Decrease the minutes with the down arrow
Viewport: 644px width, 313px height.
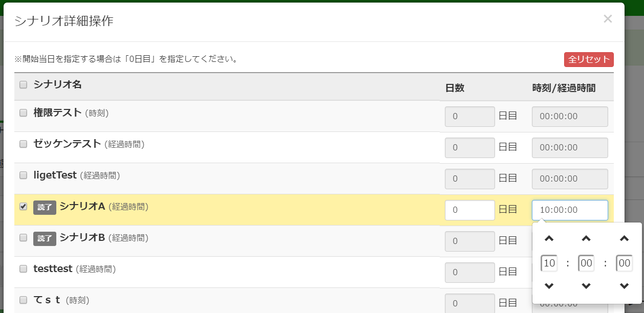pyautogui.click(x=587, y=286)
